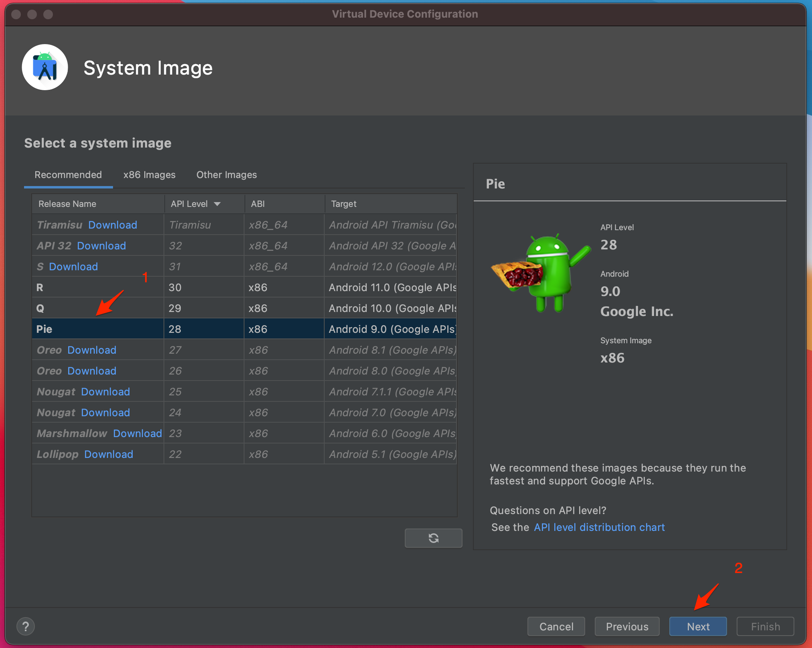Open the API level distribution chart link
The width and height of the screenshot is (812, 648).
pyautogui.click(x=599, y=527)
